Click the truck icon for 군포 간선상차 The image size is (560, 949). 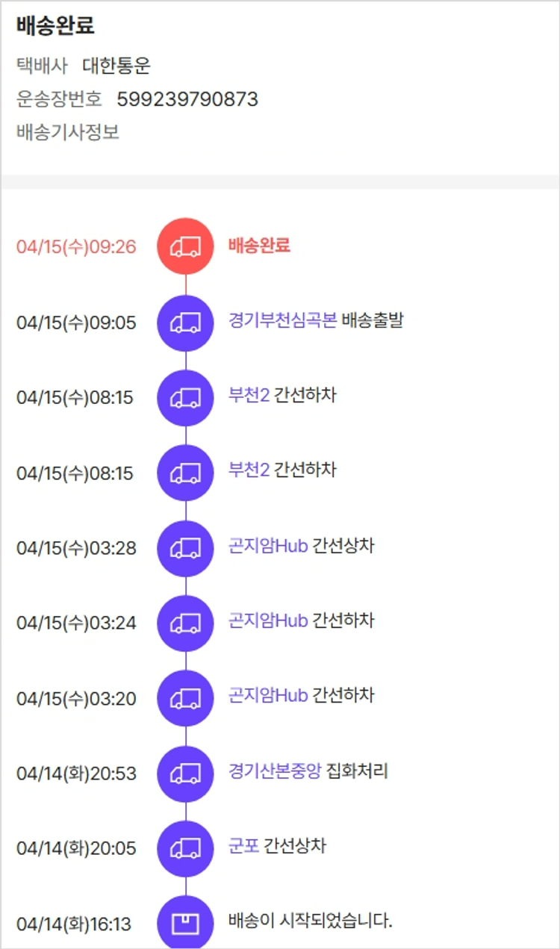pos(185,848)
